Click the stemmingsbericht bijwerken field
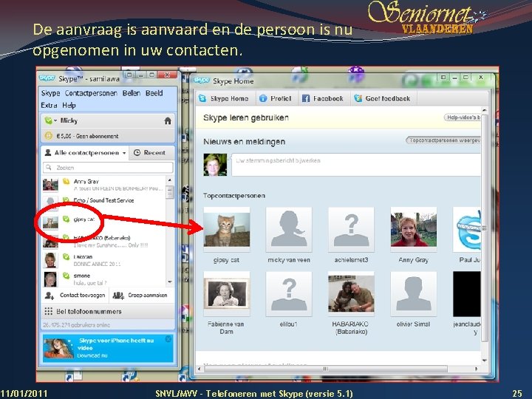This screenshot has height=399, width=532. pos(356,165)
